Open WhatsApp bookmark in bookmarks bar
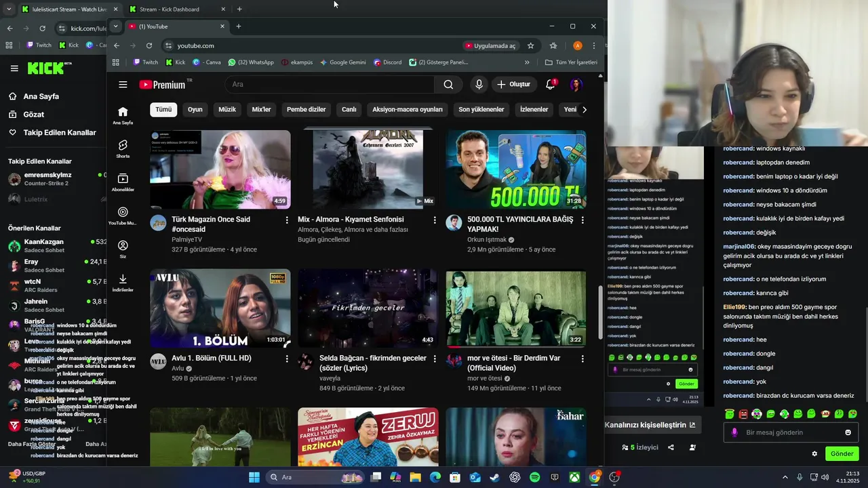The image size is (868, 488). coord(251,62)
